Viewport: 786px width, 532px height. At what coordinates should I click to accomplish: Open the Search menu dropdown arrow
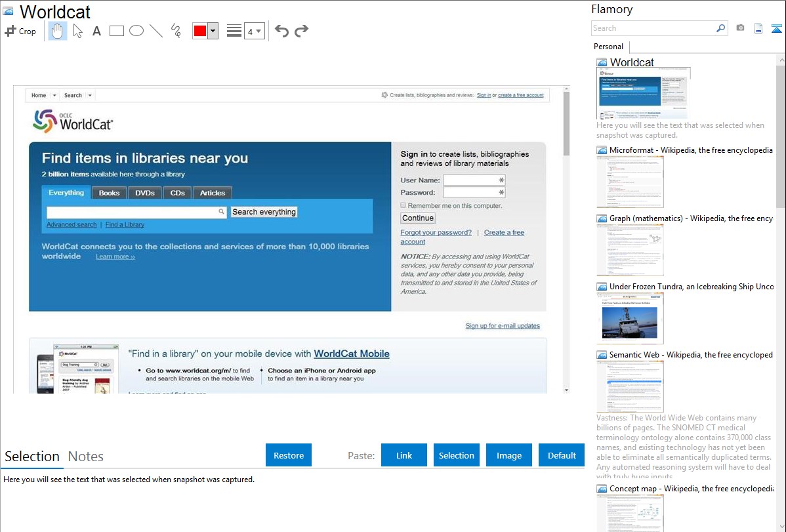[x=90, y=95]
